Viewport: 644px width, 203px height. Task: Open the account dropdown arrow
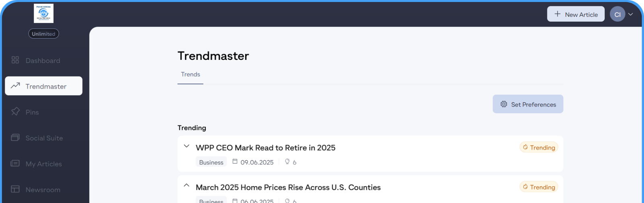point(631,14)
